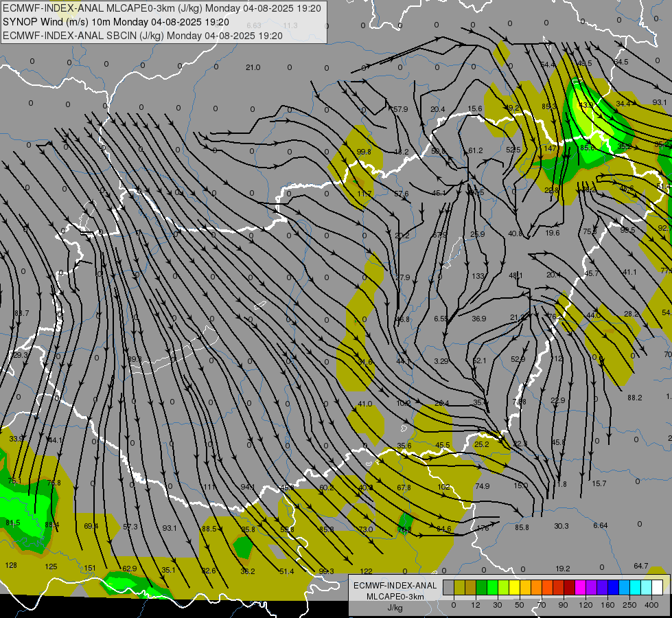Click the map value 147

pyautogui.click(x=551, y=148)
